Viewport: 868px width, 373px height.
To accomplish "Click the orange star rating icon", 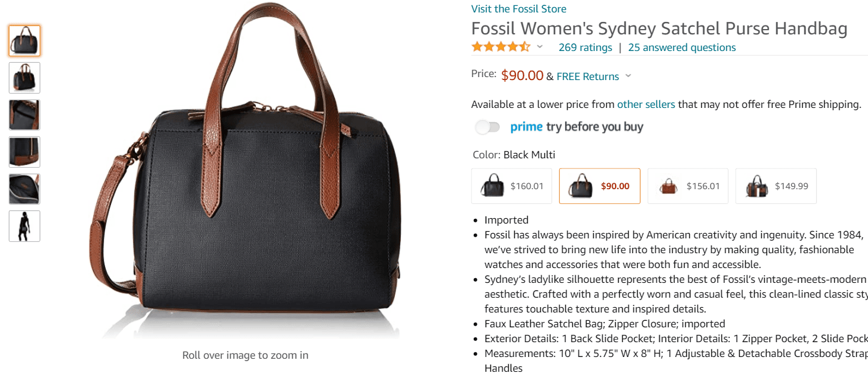I will (499, 46).
